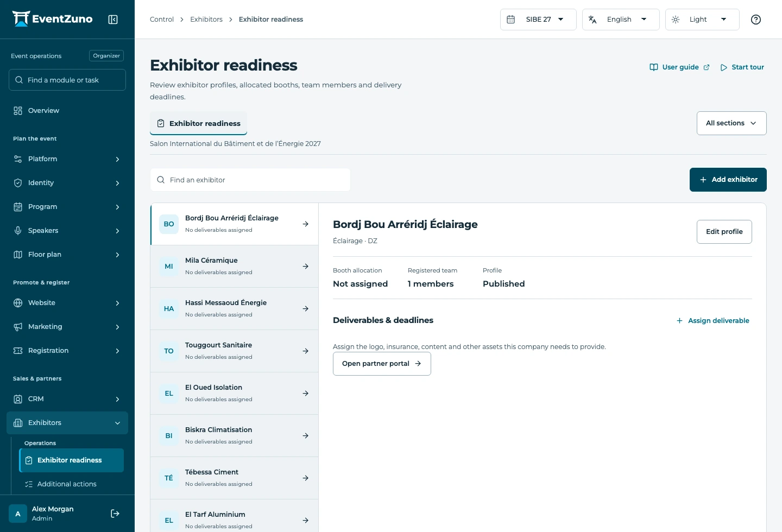Screen dimensions: 782x532
Task: Open Additional actions sidebar item
Action: tap(72, 484)
